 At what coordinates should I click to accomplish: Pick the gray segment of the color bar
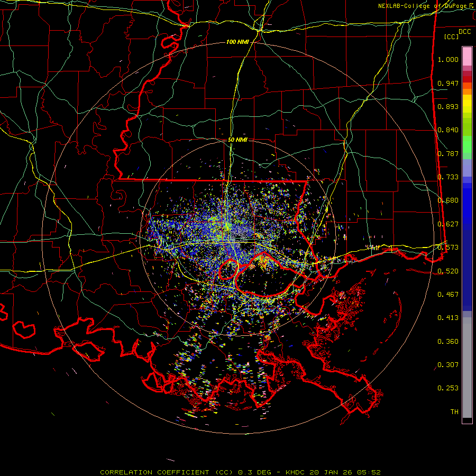[467, 368]
